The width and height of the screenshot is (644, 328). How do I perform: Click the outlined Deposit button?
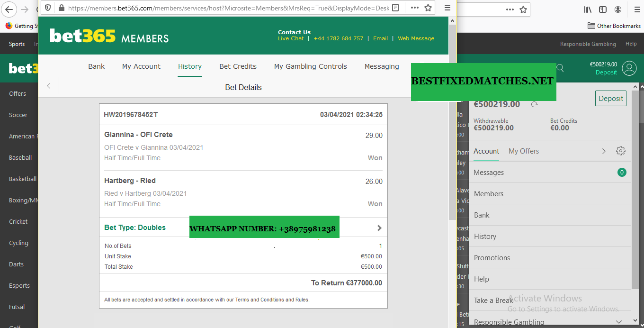coord(610,99)
